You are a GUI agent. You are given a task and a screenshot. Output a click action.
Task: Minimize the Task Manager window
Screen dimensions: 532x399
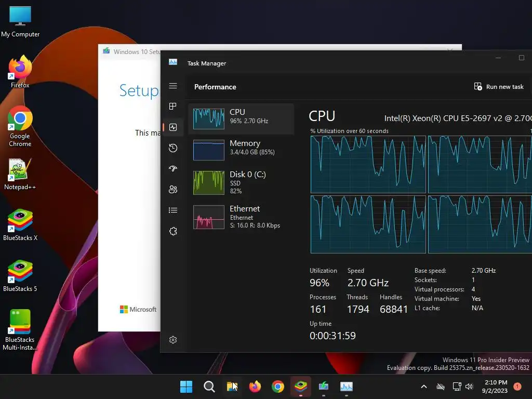tap(498, 58)
